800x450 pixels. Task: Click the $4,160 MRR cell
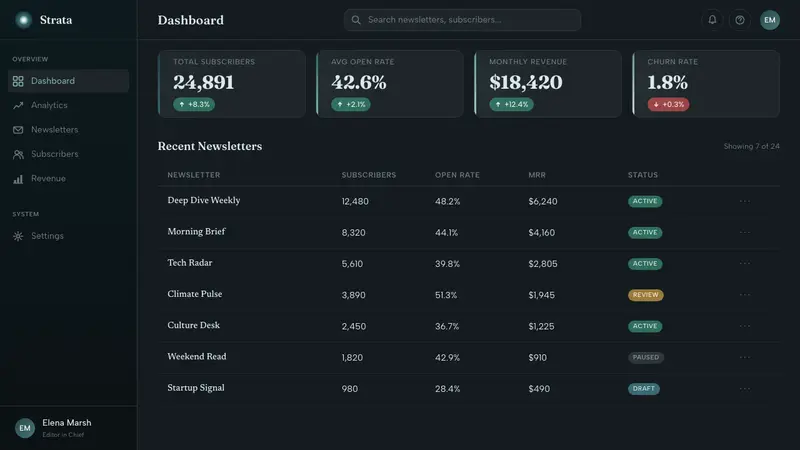[542, 233]
